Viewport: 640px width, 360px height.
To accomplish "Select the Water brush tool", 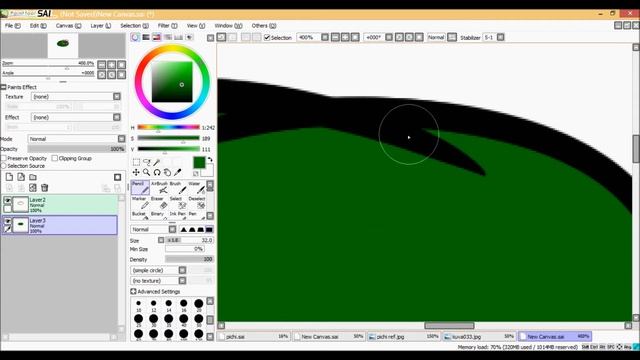I will [197, 187].
